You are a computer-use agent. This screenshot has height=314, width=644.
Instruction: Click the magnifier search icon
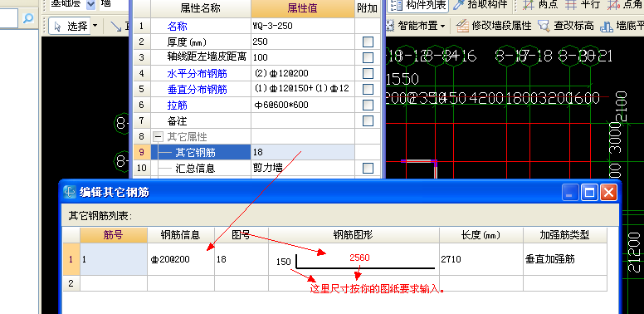coord(28,18)
